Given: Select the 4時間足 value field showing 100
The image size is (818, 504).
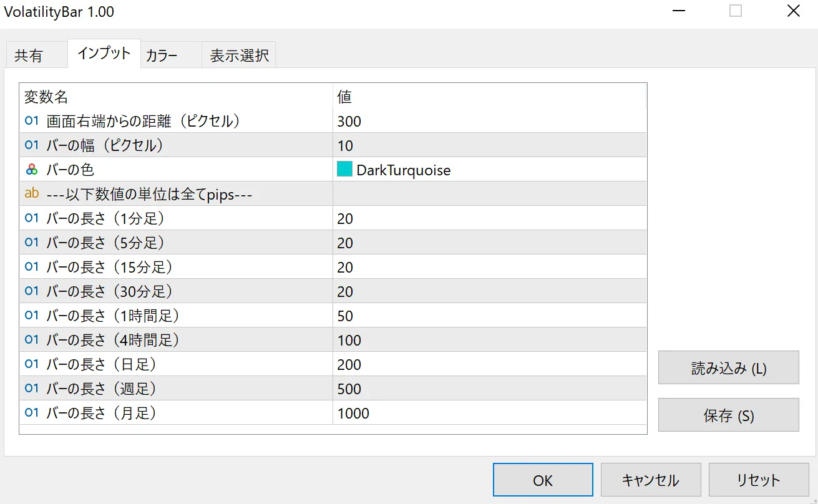Looking at the screenshot, I should pyautogui.click(x=489, y=340).
